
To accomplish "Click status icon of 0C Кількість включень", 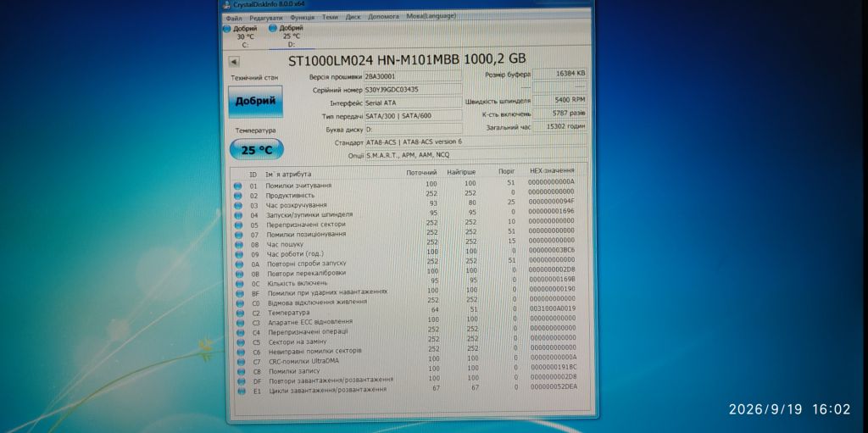I will coord(239,284).
